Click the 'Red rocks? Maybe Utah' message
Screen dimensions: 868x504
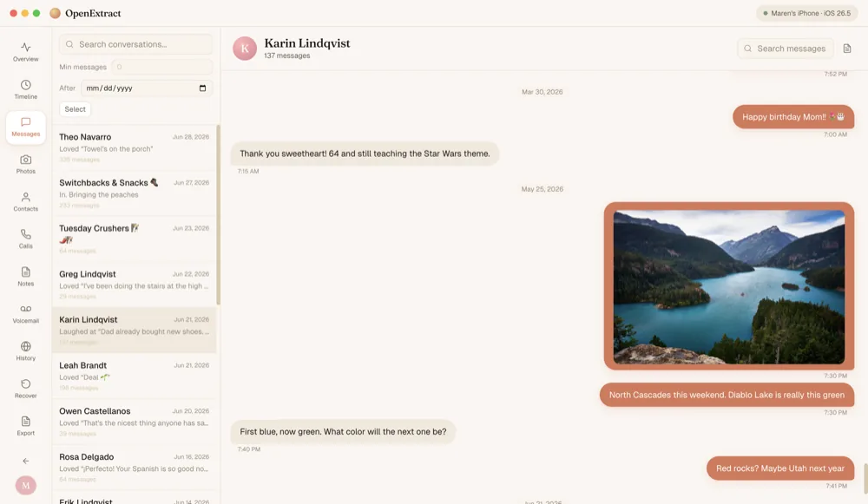click(780, 468)
